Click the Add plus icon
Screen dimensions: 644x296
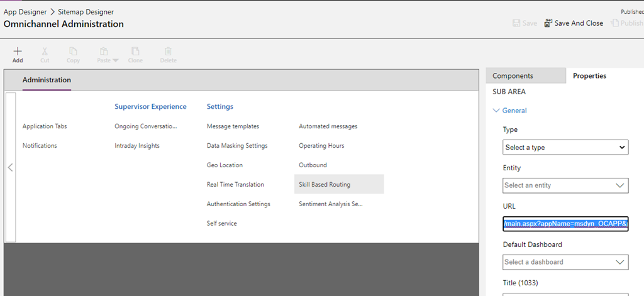coord(17,52)
